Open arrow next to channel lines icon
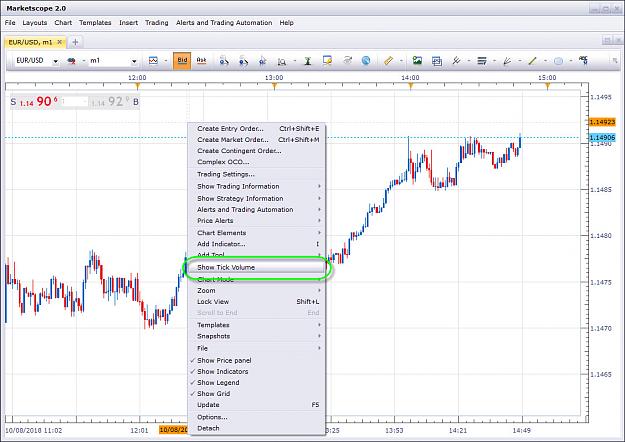The image size is (625, 442). tap(469, 61)
